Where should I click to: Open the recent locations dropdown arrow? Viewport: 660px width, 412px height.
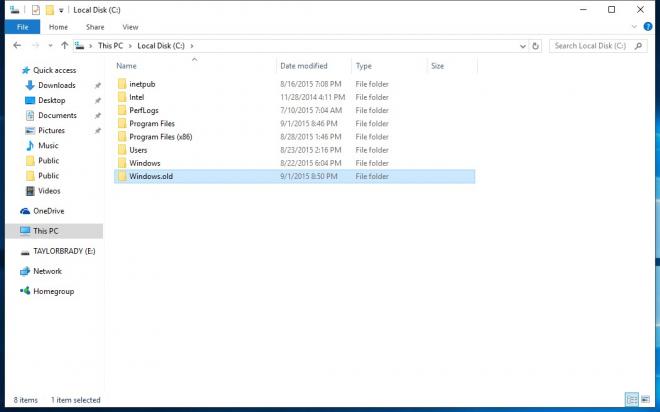(50, 45)
